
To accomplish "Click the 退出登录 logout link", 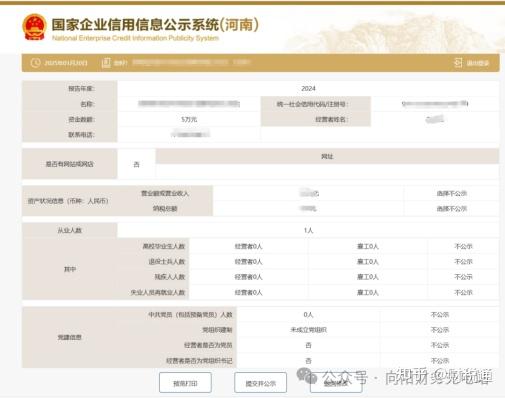I will coord(472,63).
